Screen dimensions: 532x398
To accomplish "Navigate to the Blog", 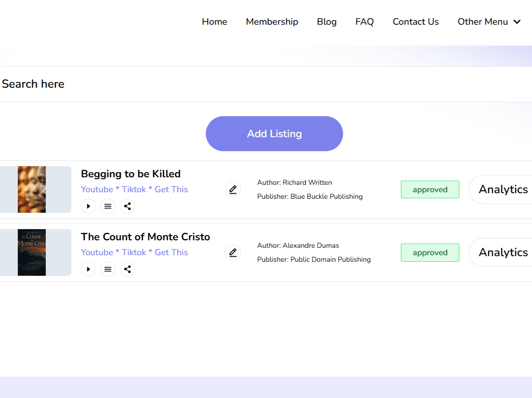I will (x=327, y=22).
